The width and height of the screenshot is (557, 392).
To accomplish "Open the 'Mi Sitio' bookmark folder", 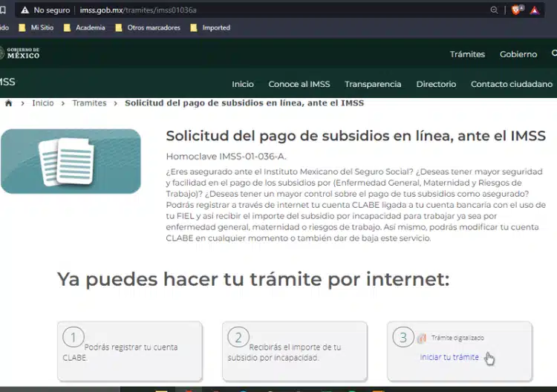I will 37,27.
